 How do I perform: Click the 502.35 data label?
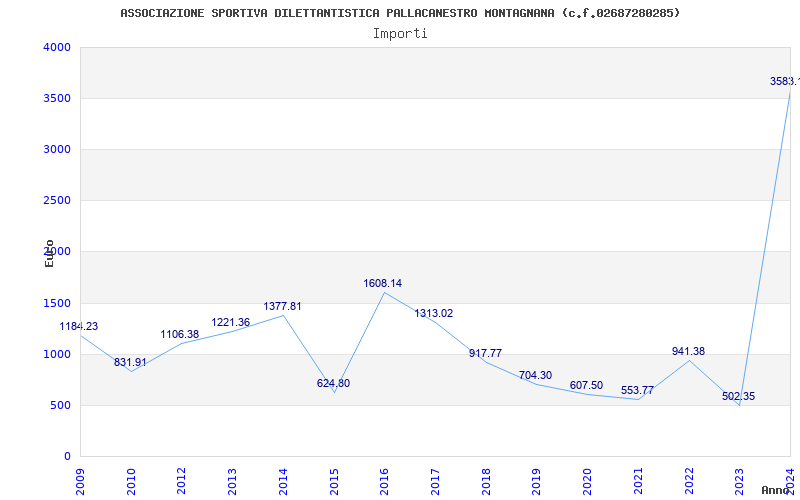tap(738, 396)
